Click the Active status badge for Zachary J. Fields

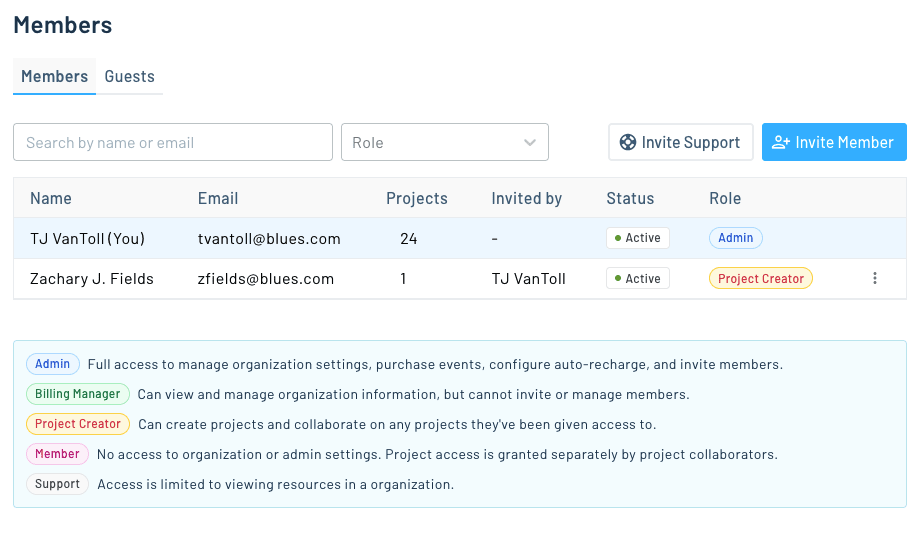click(638, 278)
